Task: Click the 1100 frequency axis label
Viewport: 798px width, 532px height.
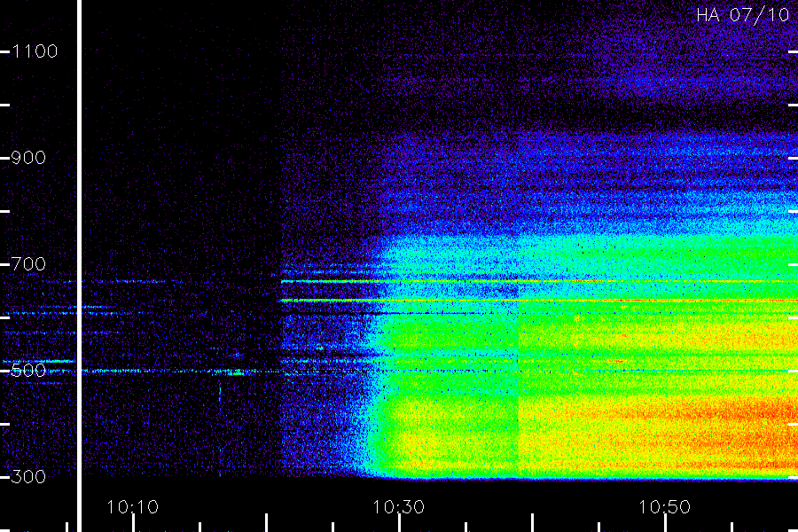Action: tap(35, 51)
